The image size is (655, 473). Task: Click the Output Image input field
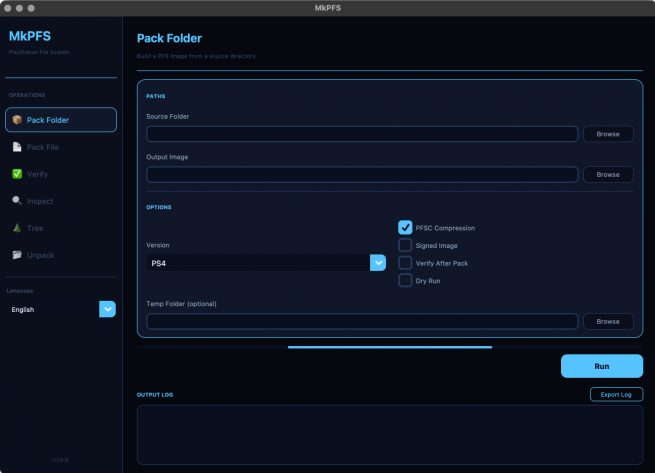pyautogui.click(x=362, y=174)
